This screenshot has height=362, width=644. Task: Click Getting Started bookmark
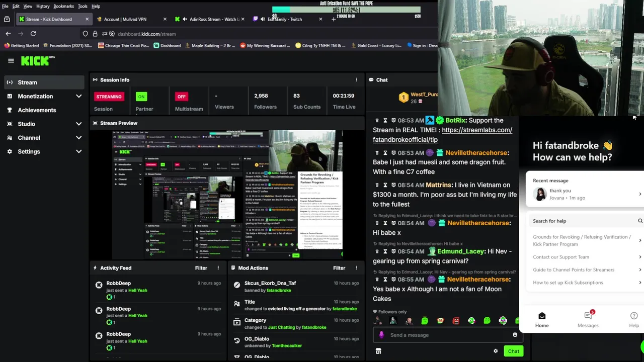[x=21, y=45]
